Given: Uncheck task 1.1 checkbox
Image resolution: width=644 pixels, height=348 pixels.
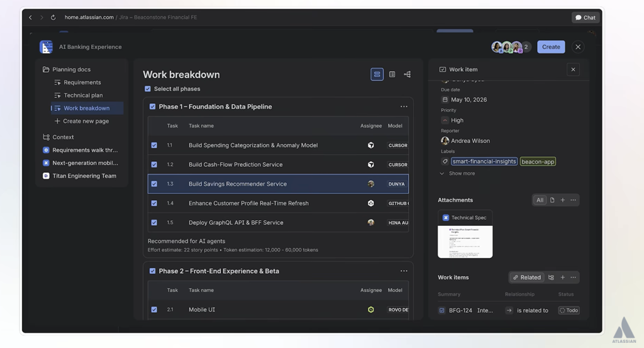Looking at the screenshot, I should pyautogui.click(x=154, y=145).
